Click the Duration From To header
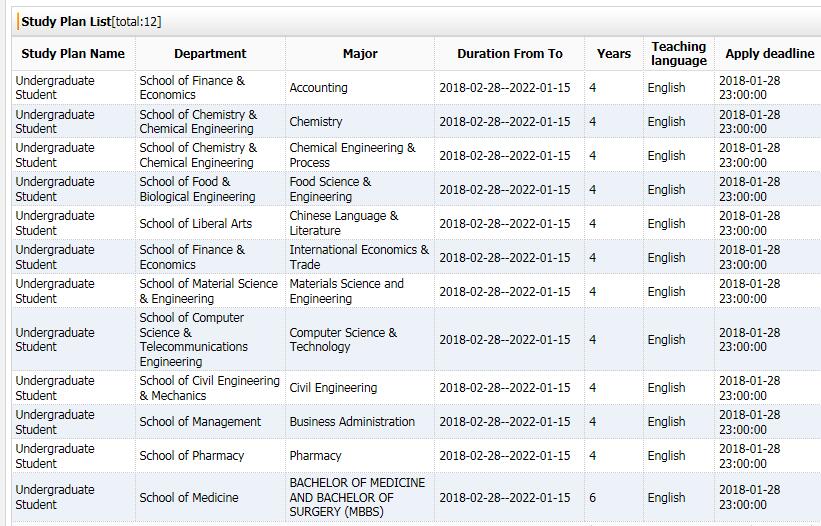821x526 pixels. coord(510,54)
